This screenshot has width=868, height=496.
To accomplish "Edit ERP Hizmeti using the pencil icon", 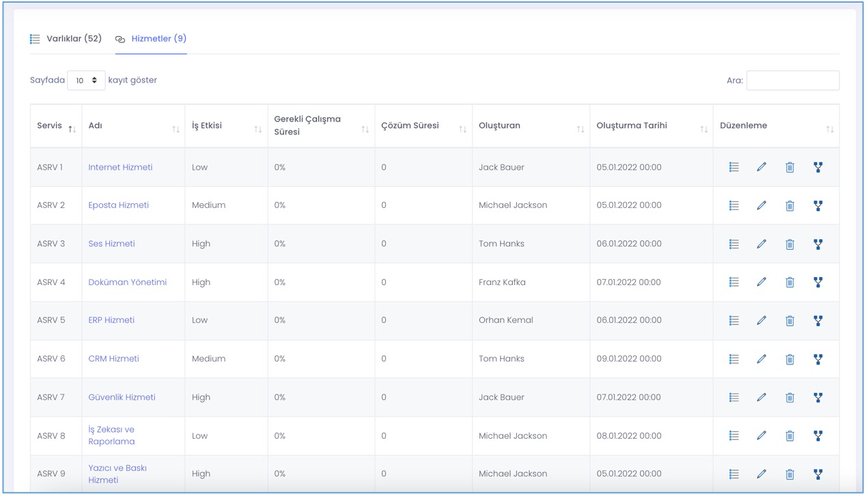I will tap(761, 320).
